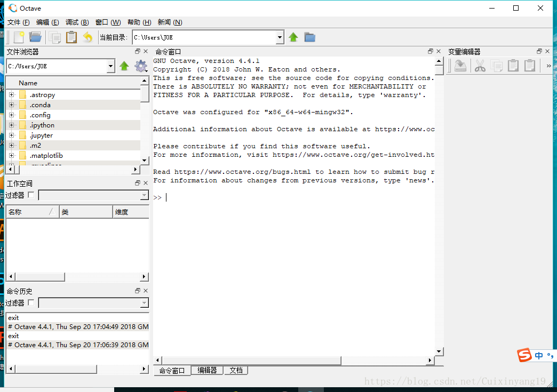Screen dimensions: 557x392
Task: Enable the workspace filter checkbox
Action: [x=31, y=195]
